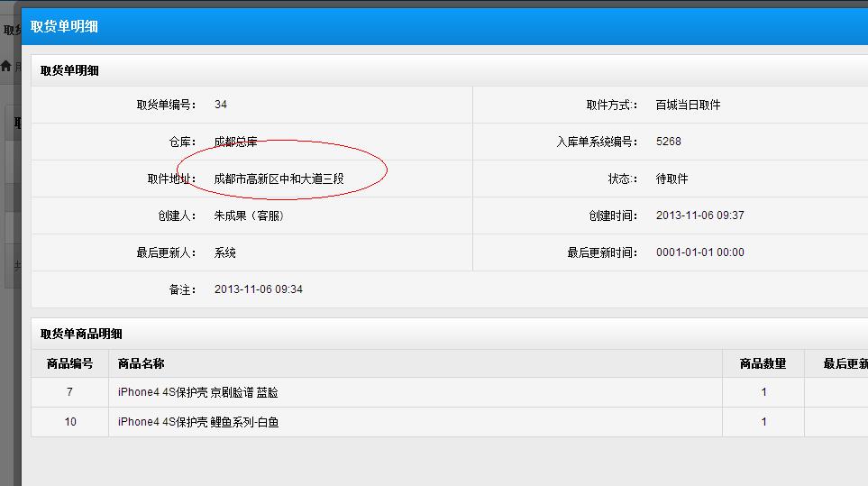Click the remark value 2013-11-06 09:34

tap(259, 289)
